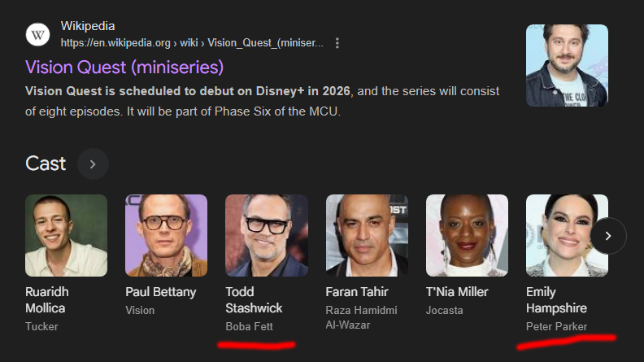Advance the cast carousel with right arrow
Image resolution: width=644 pixels, height=362 pixels.
608,236
